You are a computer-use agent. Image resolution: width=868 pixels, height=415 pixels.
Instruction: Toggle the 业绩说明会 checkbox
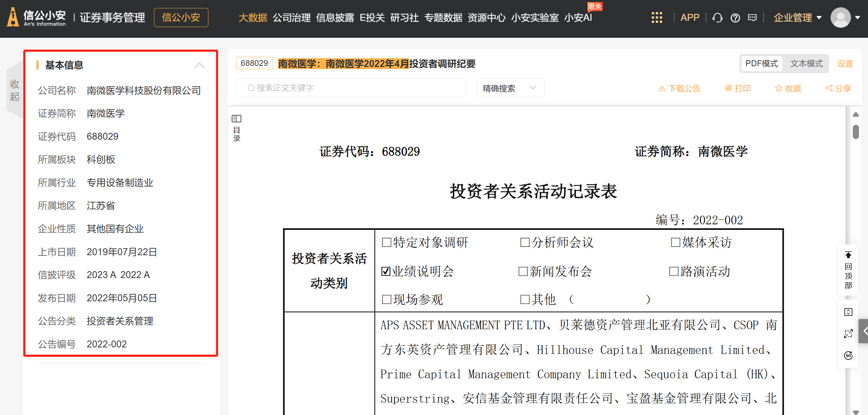[386, 271]
